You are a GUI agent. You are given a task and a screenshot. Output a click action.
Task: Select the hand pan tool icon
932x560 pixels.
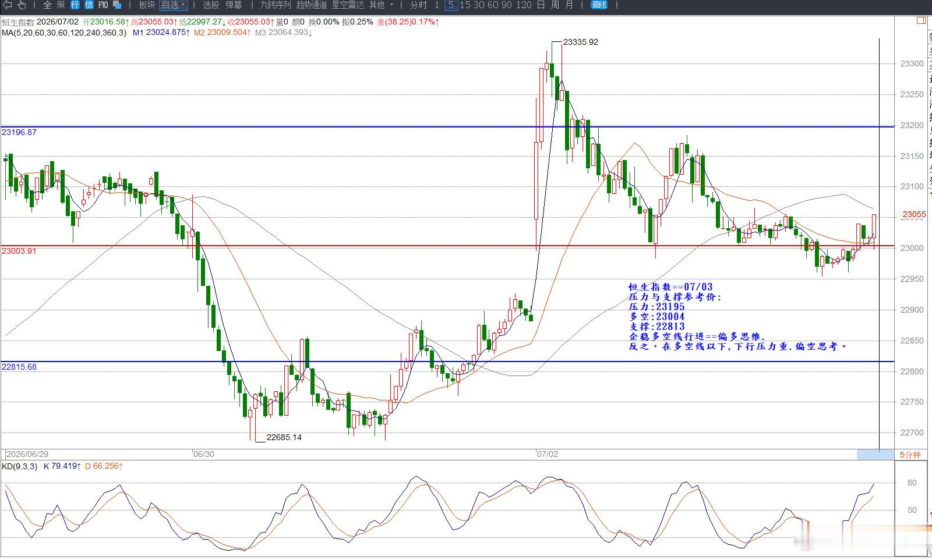[x=22, y=5]
